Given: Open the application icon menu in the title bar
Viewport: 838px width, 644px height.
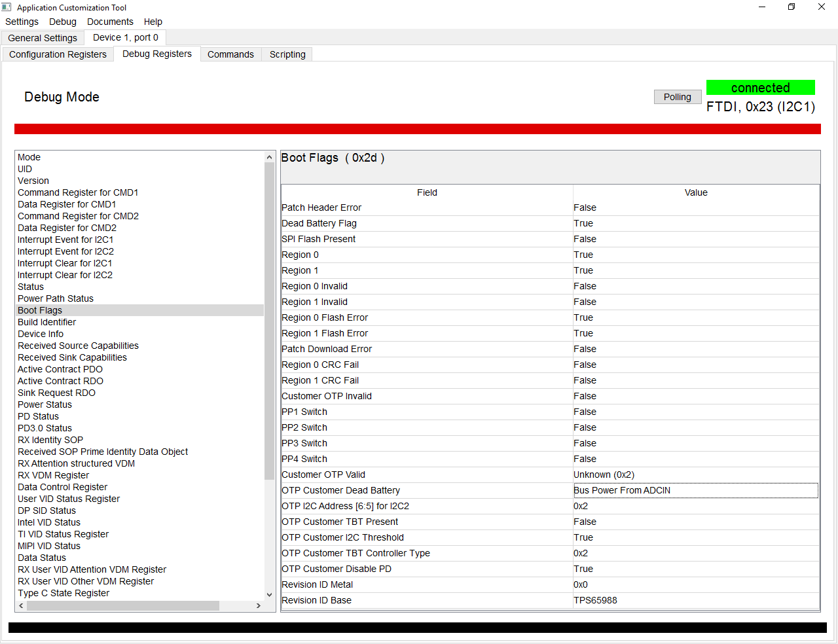Looking at the screenshot, I should (x=7, y=7).
